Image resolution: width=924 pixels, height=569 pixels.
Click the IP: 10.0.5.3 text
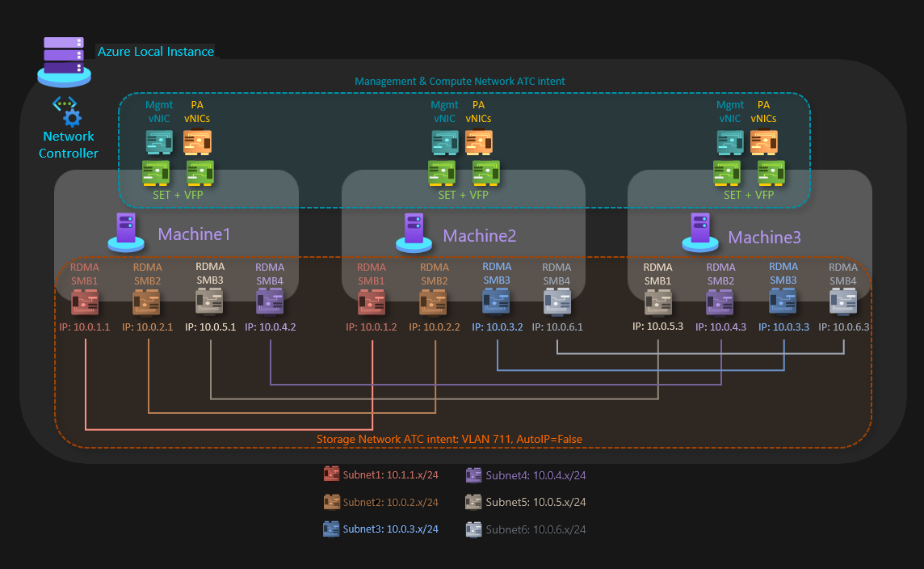(x=657, y=326)
